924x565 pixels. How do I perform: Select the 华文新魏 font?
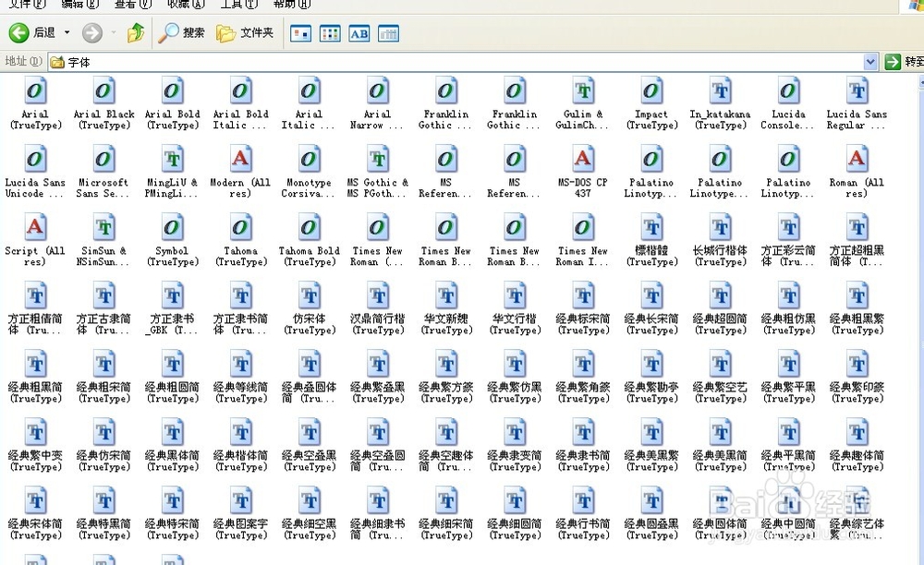(x=446, y=308)
